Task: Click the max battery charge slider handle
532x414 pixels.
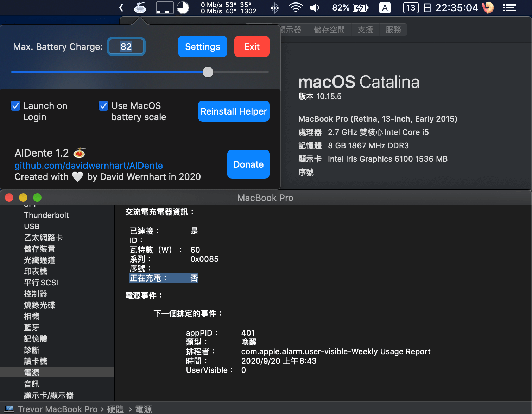Action: [208, 72]
